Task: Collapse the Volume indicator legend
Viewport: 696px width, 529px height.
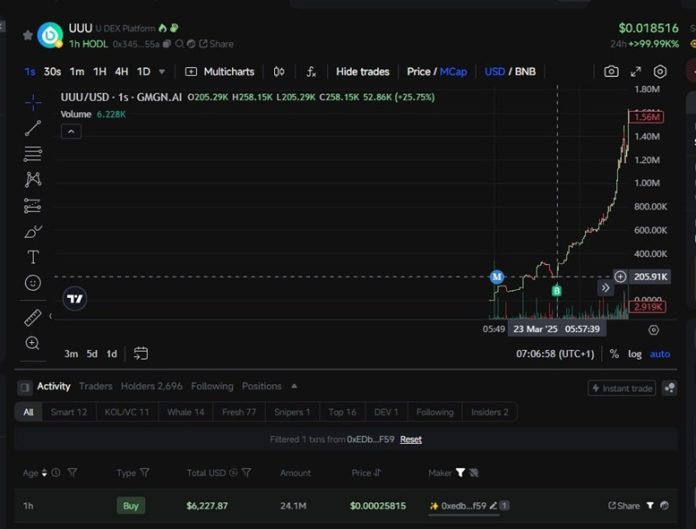Action: (x=70, y=132)
